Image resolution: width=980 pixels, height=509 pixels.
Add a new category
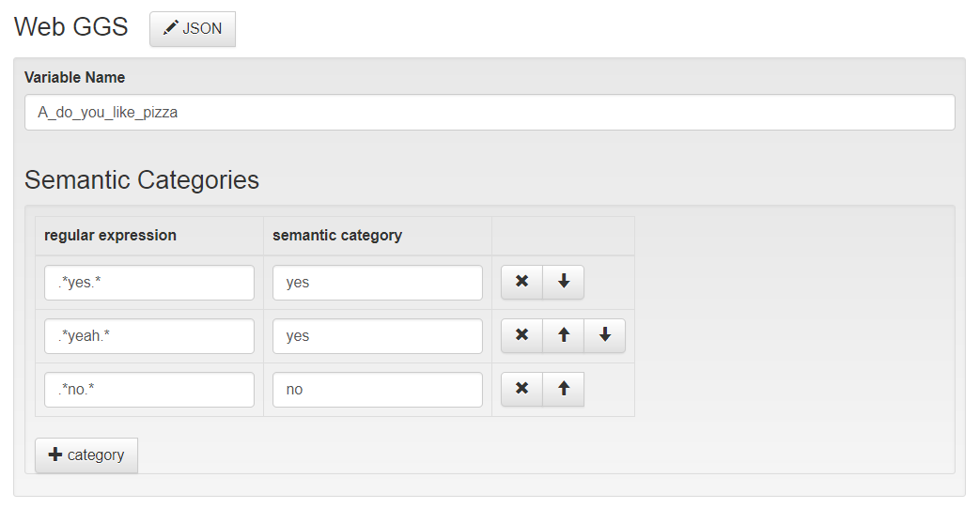(86, 455)
